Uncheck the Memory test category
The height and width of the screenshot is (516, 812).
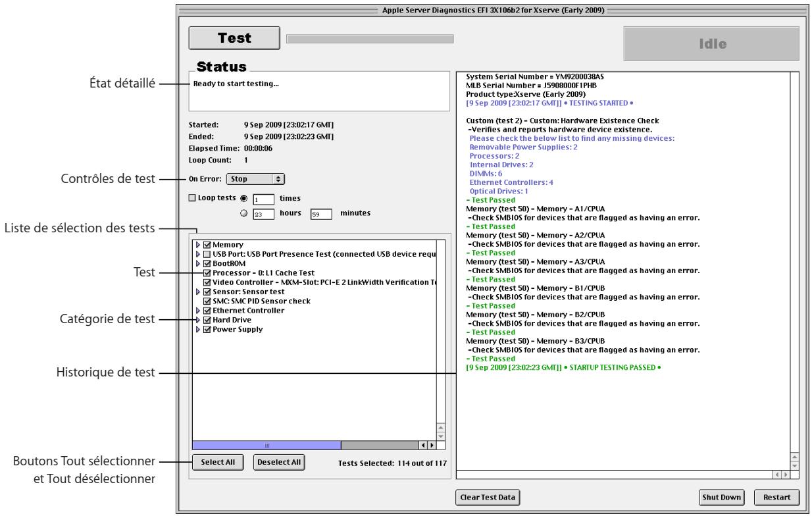208,245
